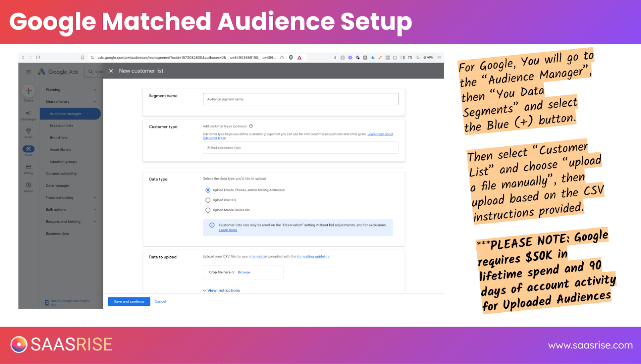This screenshot has width=641, height=364.
Task: Open Location groups in the sidebar
Action: click(x=63, y=162)
